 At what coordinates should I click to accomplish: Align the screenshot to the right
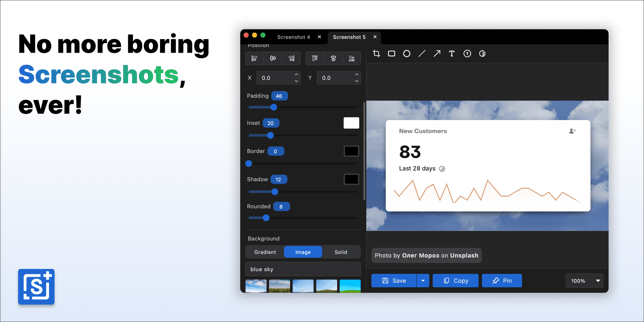point(291,58)
